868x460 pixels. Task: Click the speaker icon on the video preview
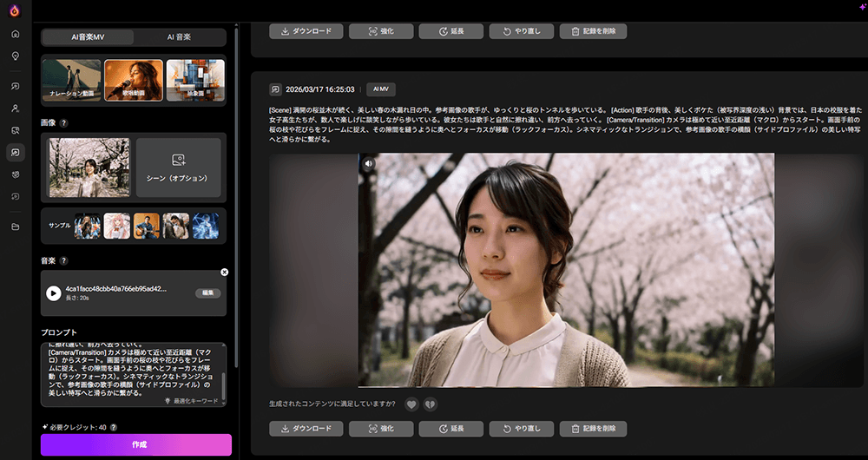(369, 162)
